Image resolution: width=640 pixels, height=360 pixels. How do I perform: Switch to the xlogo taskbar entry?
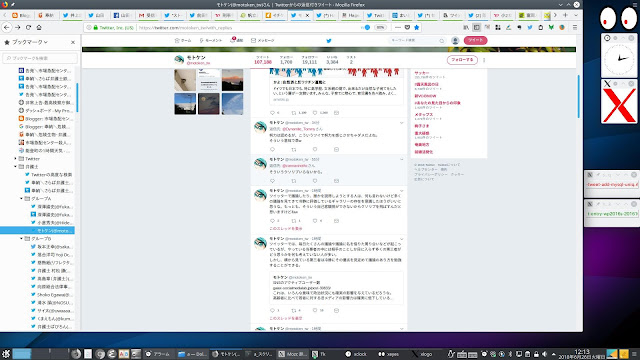[x=422, y=354]
